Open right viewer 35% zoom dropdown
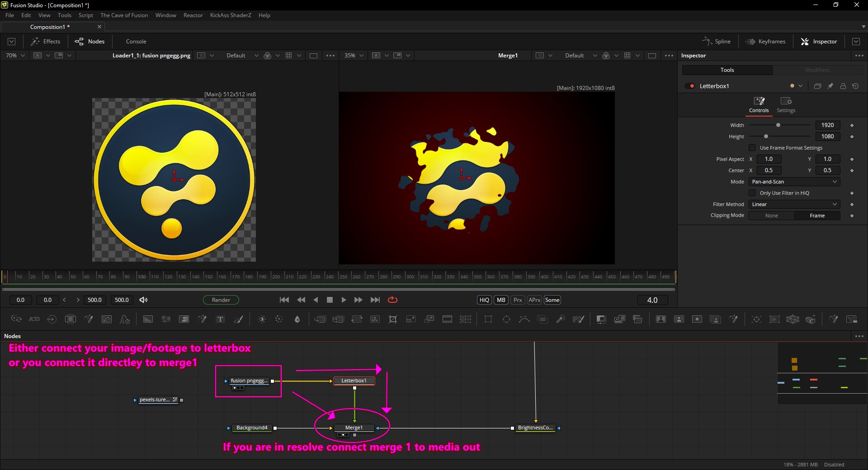This screenshot has height=470, width=868. [x=354, y=56]
